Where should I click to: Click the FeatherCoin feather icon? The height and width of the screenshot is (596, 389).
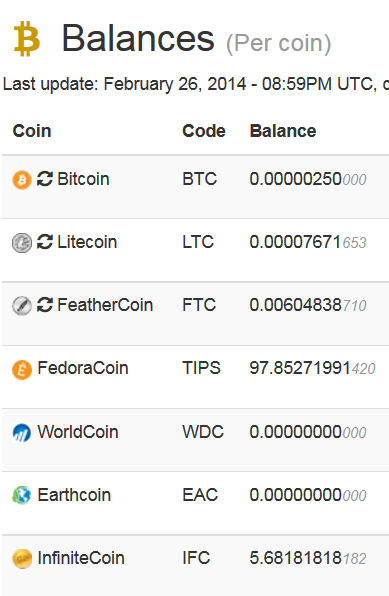(22, 306)
